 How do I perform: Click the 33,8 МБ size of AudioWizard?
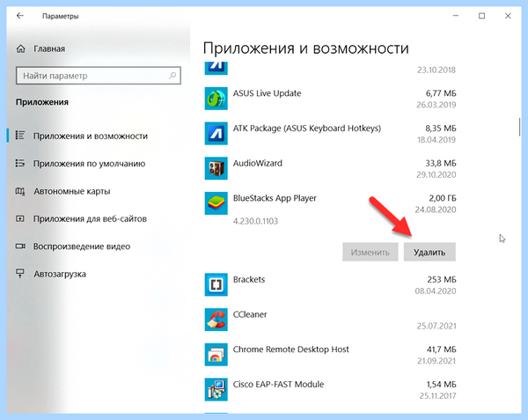(441, 164)
